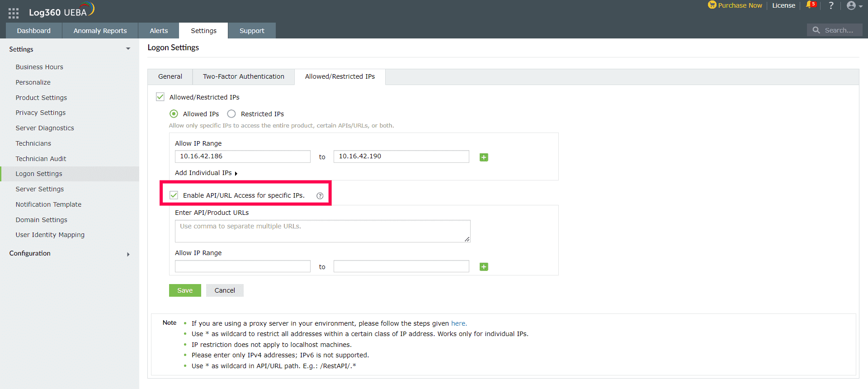
Task: Open the user account avatar menu
Action: [x=854, y=5]
